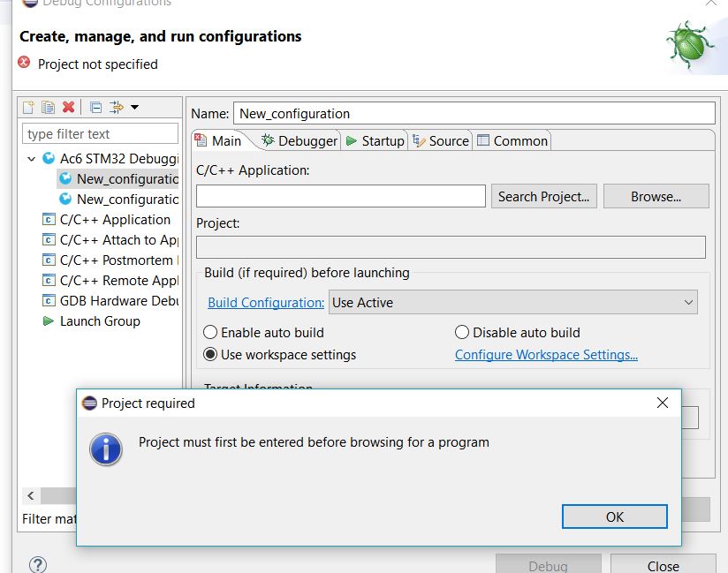Select the GDB Hardware Debugging item
The image size is (728, 573).
tap(118, 301)
